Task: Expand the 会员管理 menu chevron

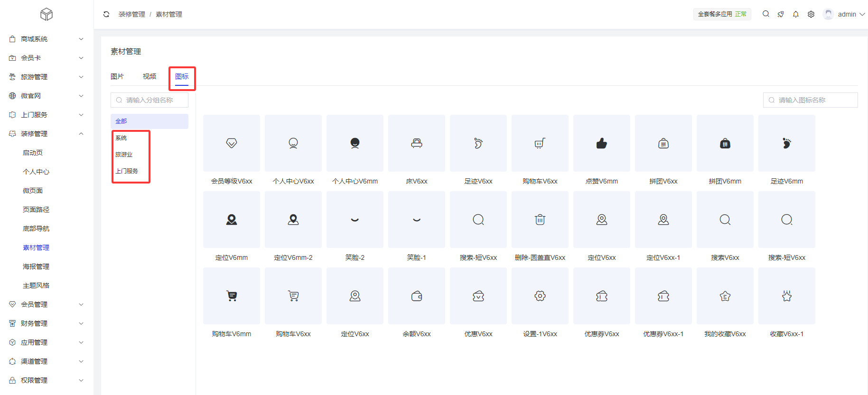Action: [x=81, y=304]
